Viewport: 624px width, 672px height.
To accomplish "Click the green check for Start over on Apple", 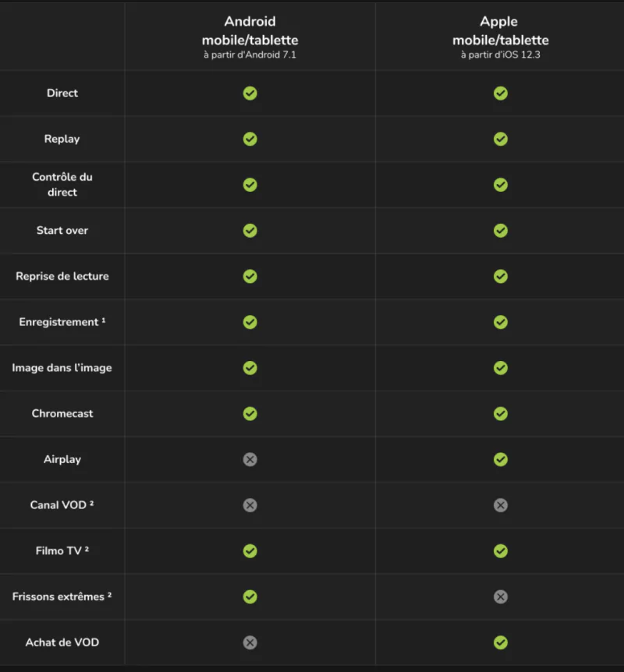I will click(501, 231).
